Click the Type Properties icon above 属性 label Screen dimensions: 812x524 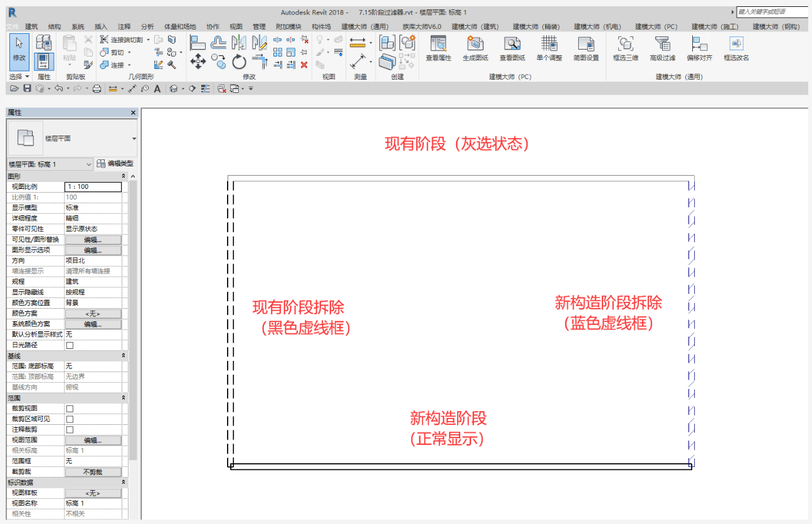[x=43, y=43]
